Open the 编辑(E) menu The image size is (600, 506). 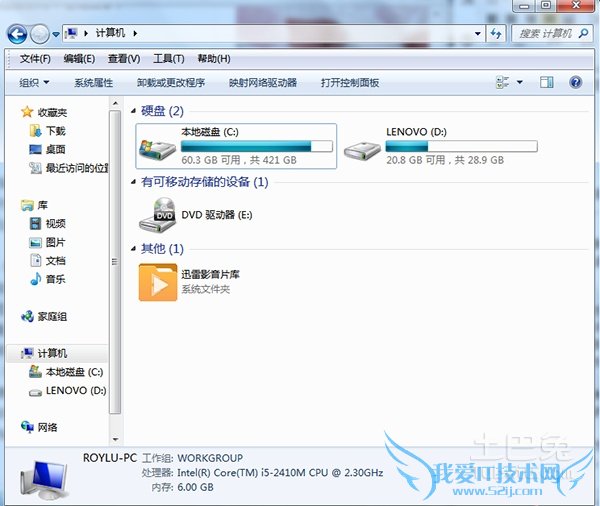pos(79,59)
